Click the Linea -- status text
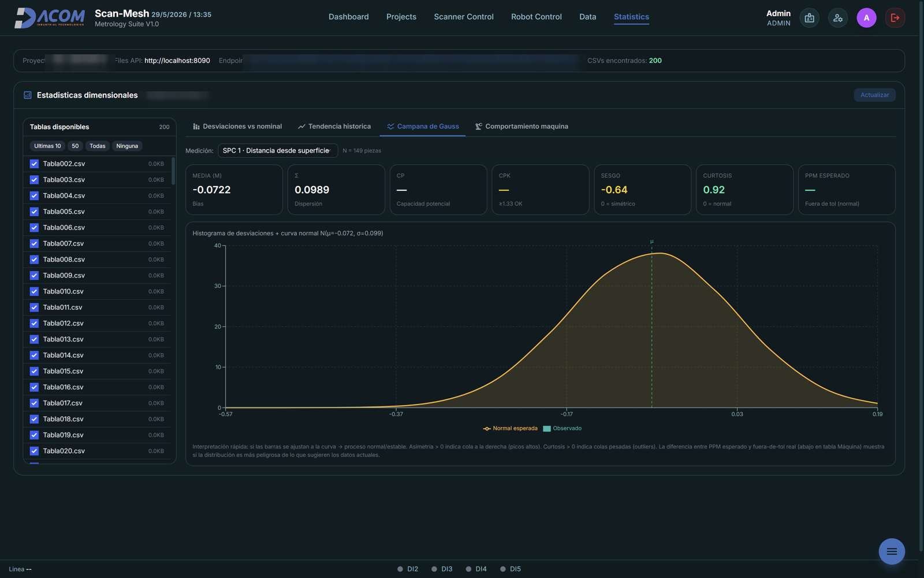Screen dimensions: 924x578 pos(20,569)
